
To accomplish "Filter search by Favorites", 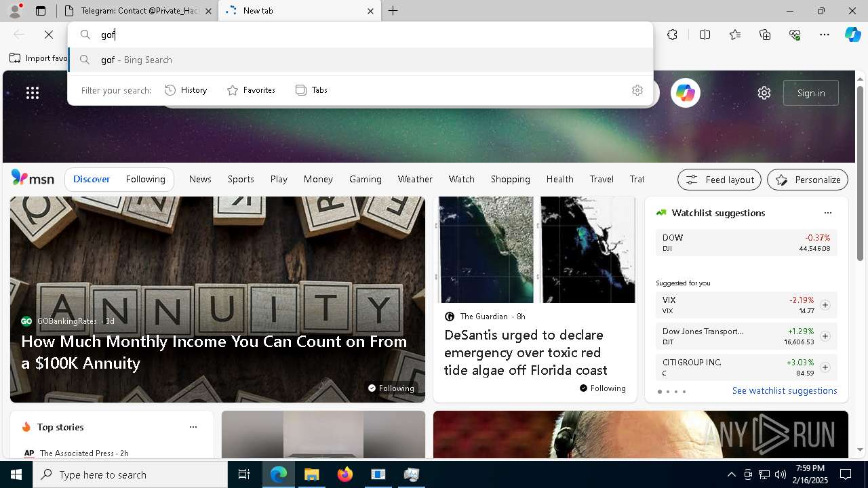I will point(251,90).
